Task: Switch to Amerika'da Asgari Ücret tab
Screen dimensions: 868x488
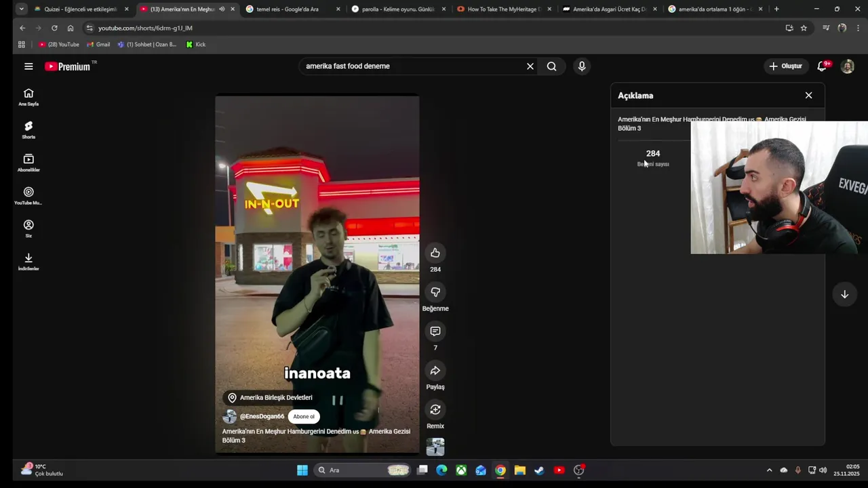Action: (610, 9)
